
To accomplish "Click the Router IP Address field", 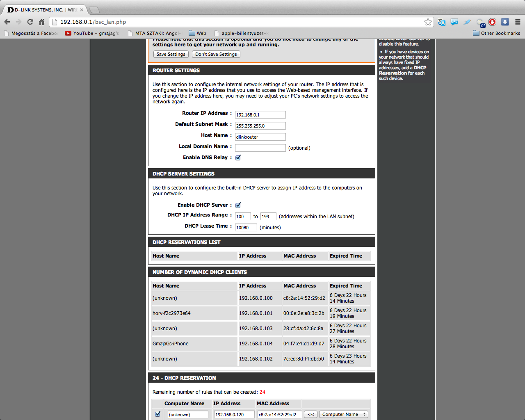I will 260,115.
